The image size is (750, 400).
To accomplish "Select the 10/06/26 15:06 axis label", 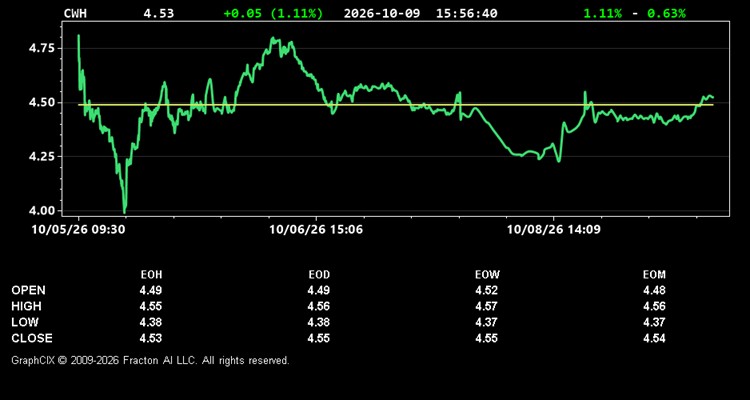I will point(316,230).
